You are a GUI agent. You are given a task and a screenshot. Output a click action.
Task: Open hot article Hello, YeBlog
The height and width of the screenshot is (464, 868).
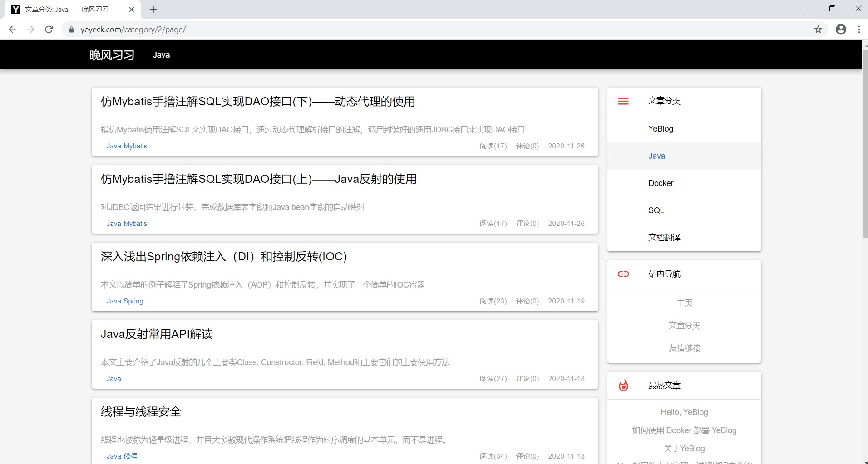(x=684, y=412)
